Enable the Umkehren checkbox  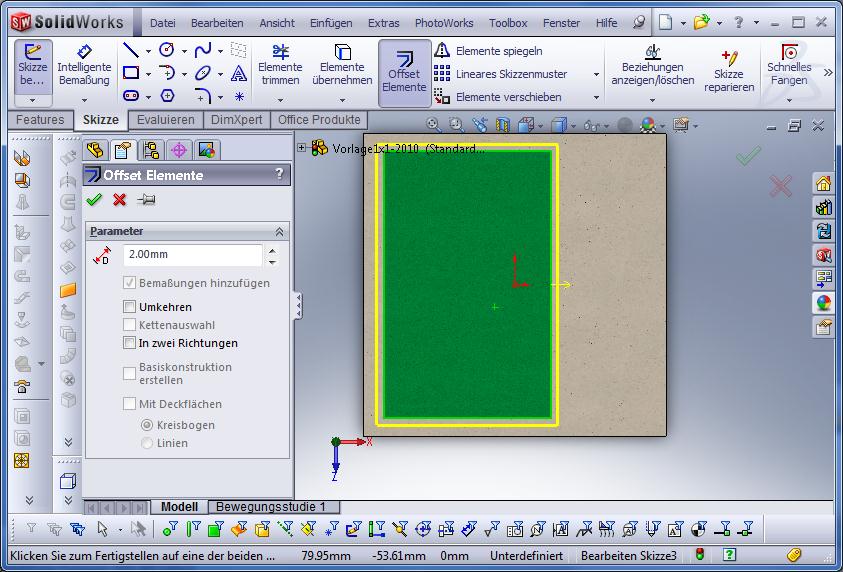[x=129, y=307]
